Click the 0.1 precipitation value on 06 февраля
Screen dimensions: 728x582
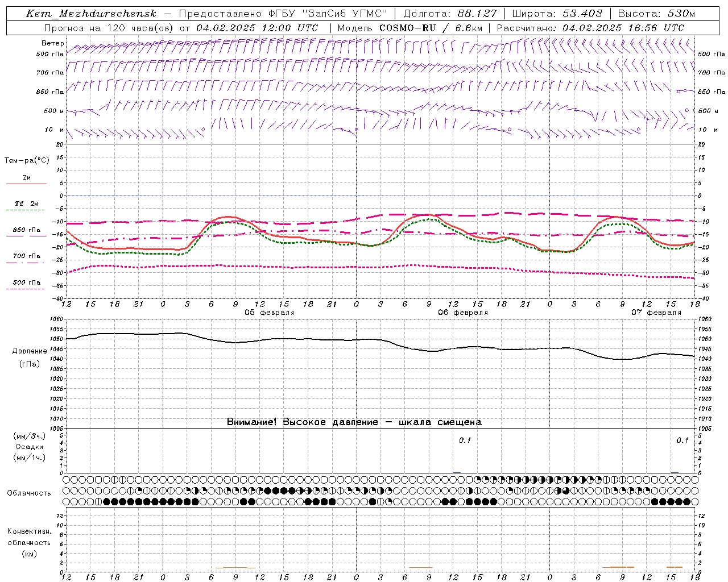pos(465,440)
